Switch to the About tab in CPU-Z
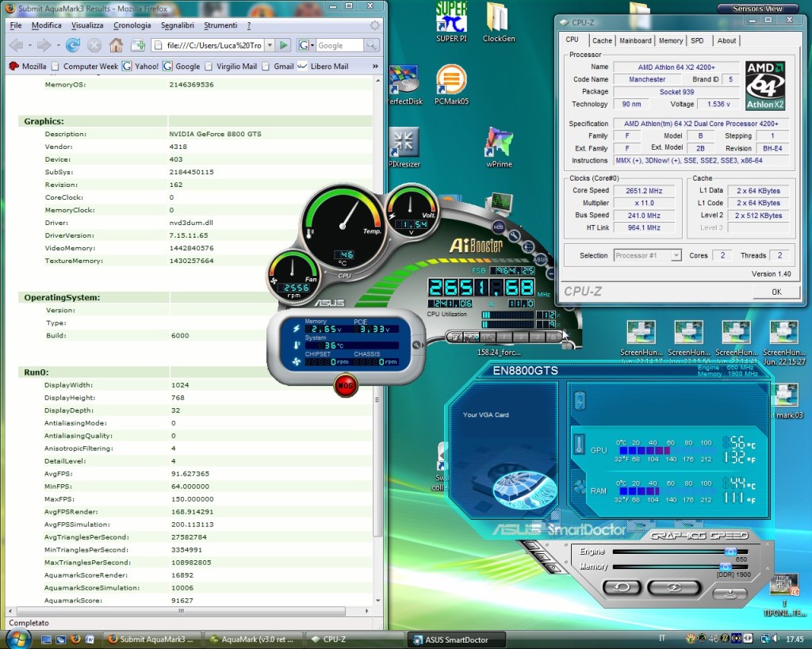The width and height of the screenshot is (812, 649). pyautogui.click(x=726, y=40)
